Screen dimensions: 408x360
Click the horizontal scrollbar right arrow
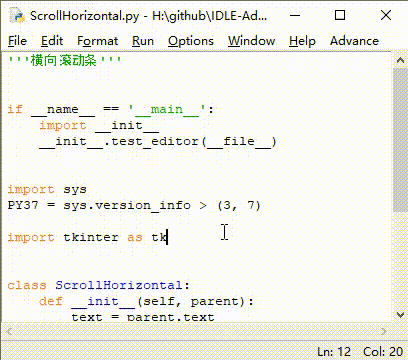(384, 331)
